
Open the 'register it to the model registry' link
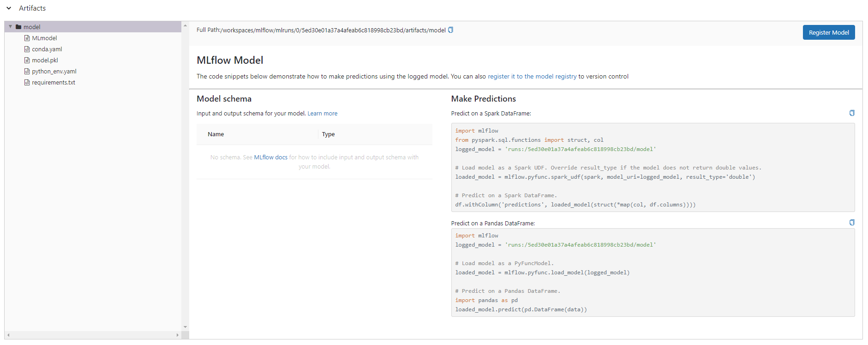[x=532, y=77]
